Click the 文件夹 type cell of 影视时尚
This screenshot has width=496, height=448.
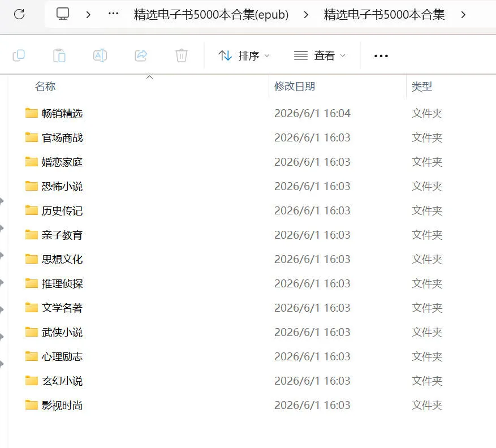coord(427,405)
